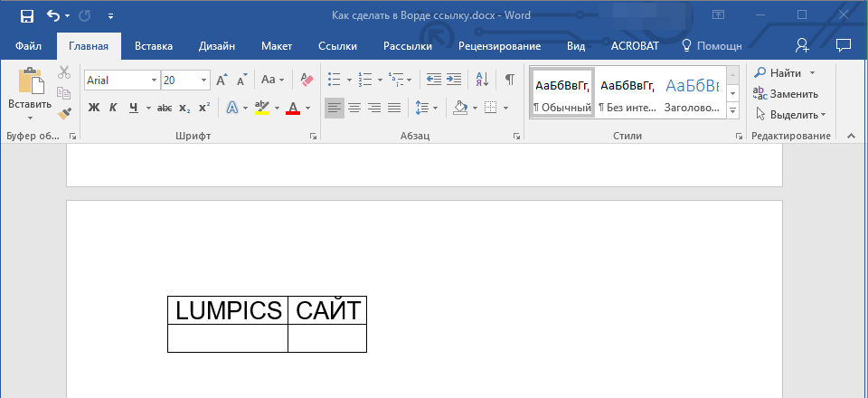This screenshot has width=868, height=398.
Task: Sort the selection alphabetically
Action: [482, 80]
